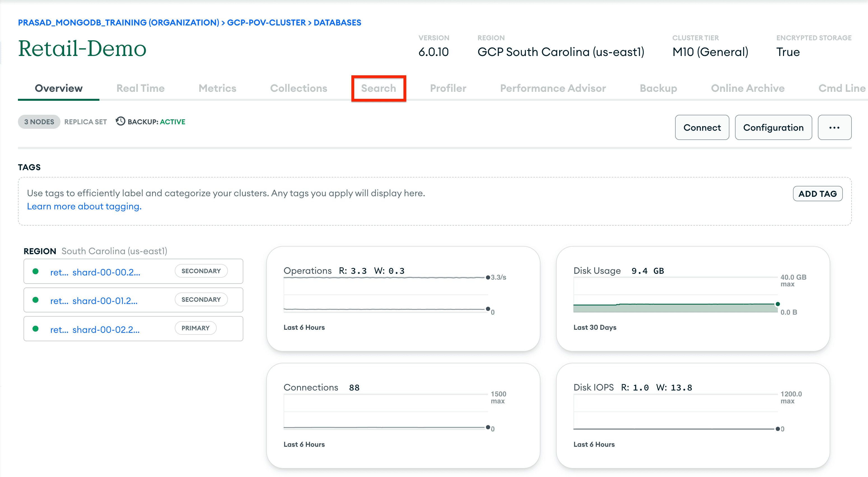Click encrypted storage value True
This screenshot has height=477, width=868.
coord(788,52)
